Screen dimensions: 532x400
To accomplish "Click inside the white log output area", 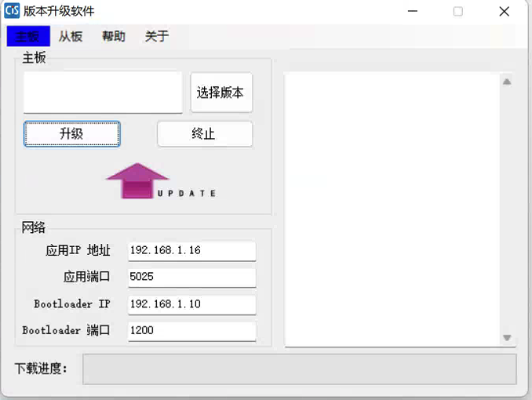I will tap(392, 209).
